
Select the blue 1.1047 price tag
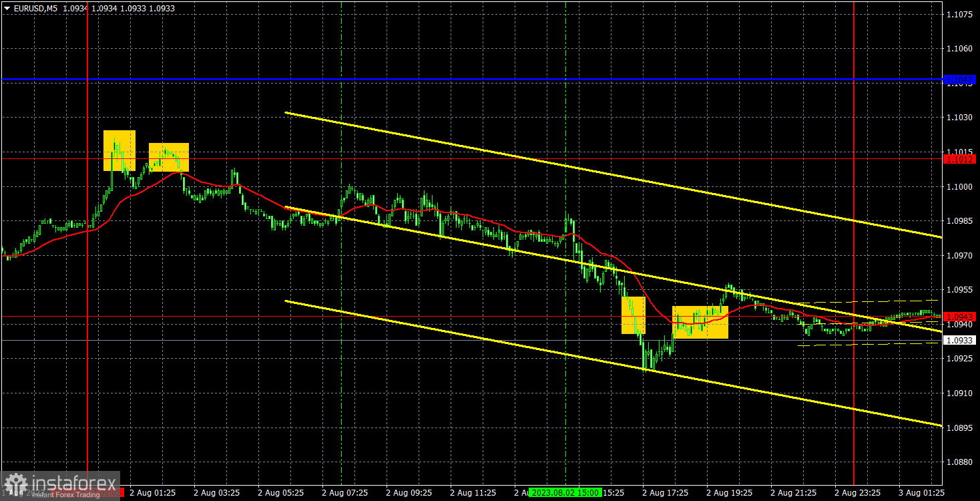click(x=960, y=80)
